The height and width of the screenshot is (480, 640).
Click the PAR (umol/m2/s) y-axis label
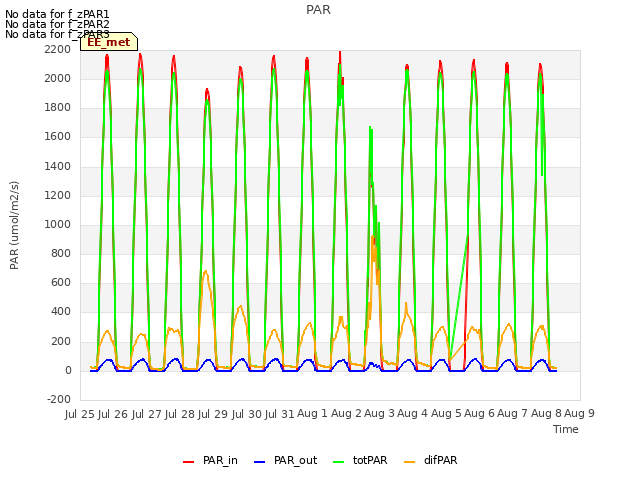pyautogui.click(x=14, y=225)
